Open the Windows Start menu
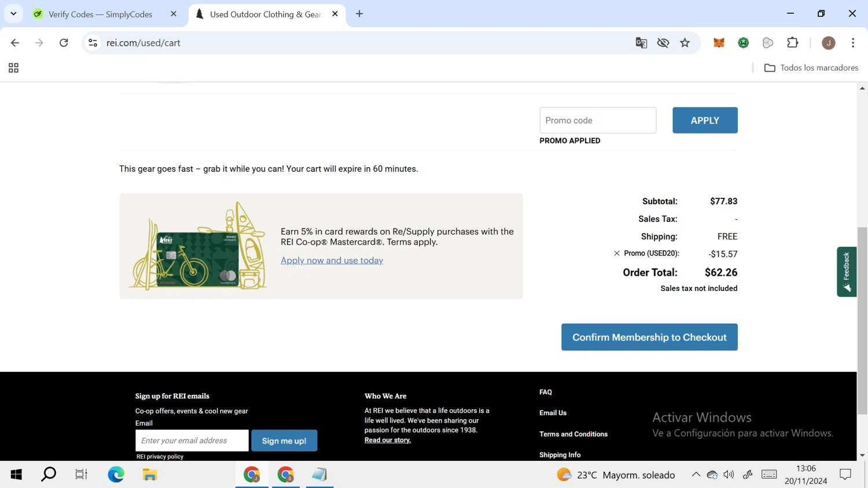The height and width of the screenshot is (488, 868). pos(16,475)
